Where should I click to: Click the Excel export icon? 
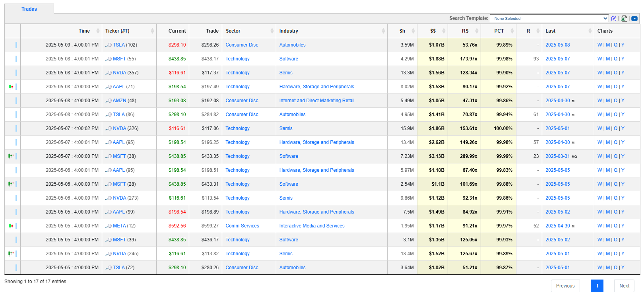(624, 19)
